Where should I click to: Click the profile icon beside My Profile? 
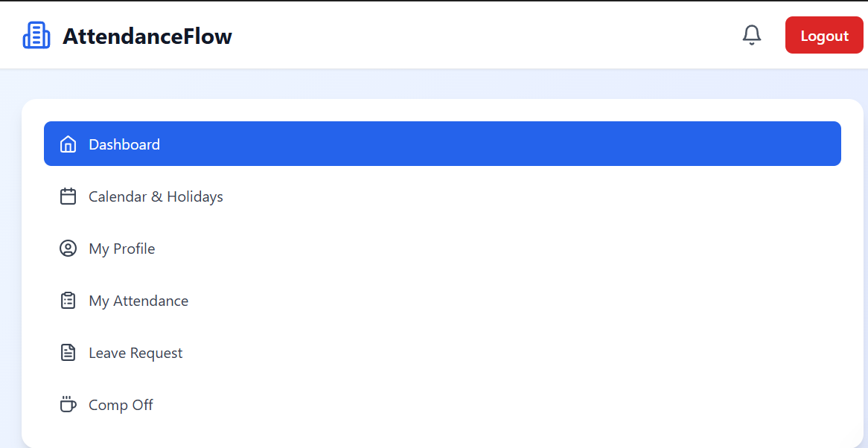click(68, 248)
